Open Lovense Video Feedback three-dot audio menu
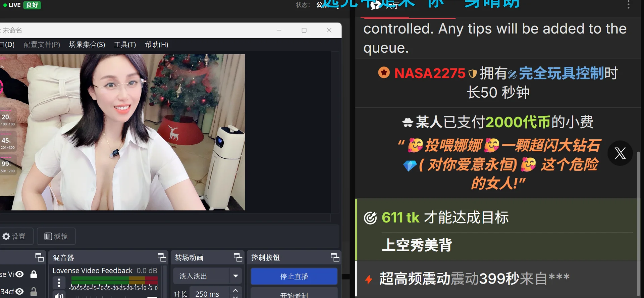 pyautogui.click(x=59, y=283)
